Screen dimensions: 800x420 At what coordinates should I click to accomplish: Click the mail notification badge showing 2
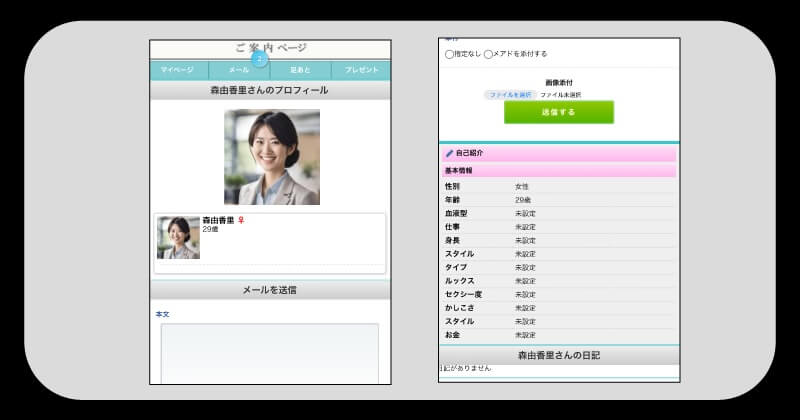pyautogui.click(x=259, y=59)
